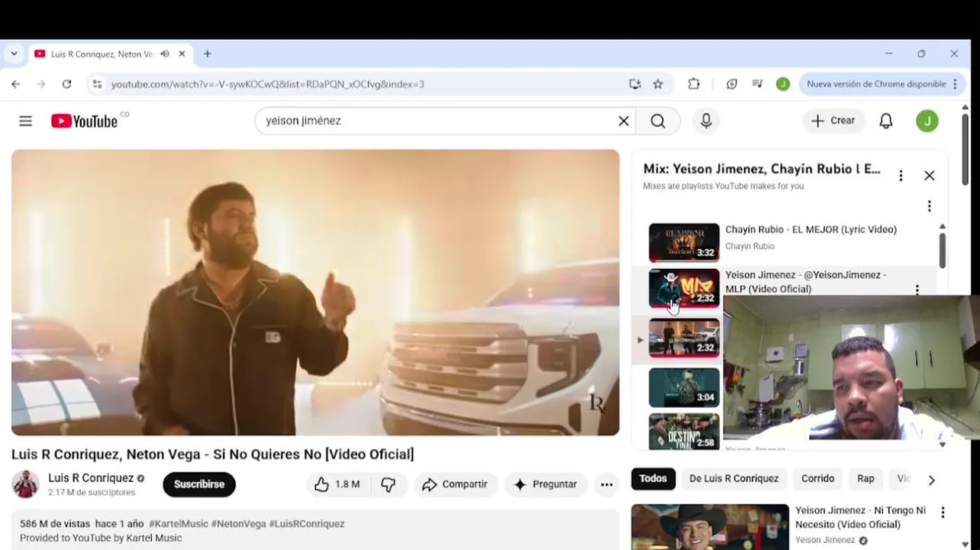
Task: Open three-dot menu for Ni Tengo Ni Necesito
Action: [x=943, y=513]
